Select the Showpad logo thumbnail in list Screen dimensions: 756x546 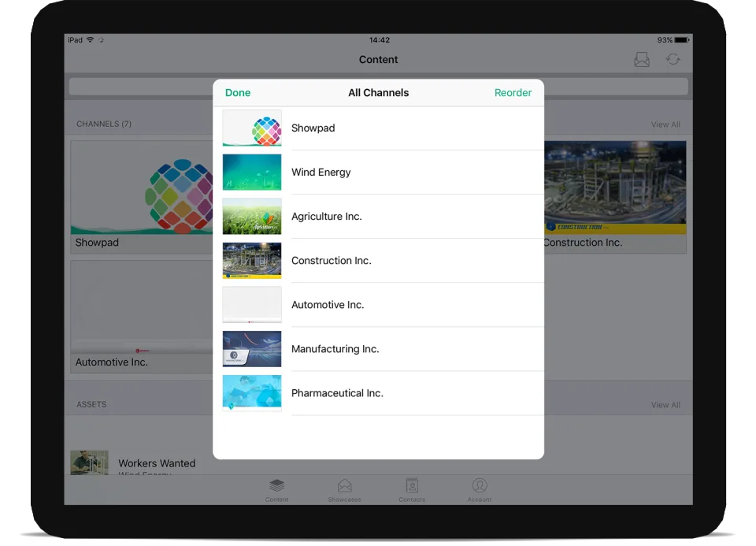[x=252, y=128]
